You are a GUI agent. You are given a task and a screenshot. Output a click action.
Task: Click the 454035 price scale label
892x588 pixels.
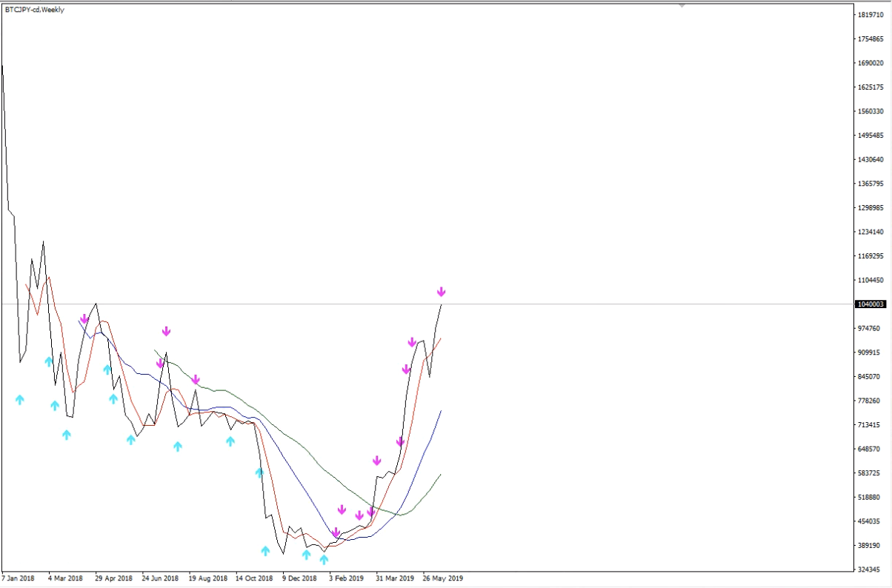click(x=868, y=521)
